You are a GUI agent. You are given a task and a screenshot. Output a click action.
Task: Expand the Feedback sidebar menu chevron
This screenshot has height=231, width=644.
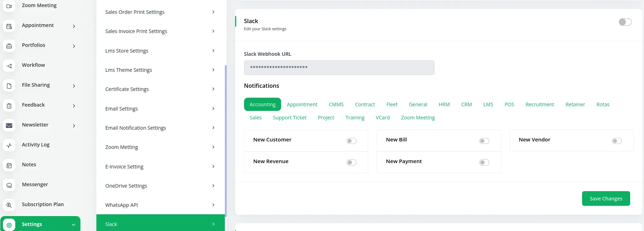pos(74,106)
